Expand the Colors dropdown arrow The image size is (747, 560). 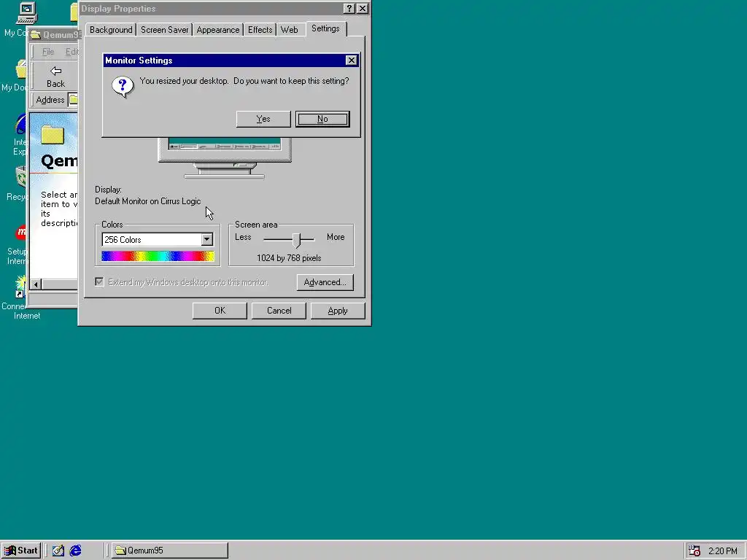coord(206,239)
